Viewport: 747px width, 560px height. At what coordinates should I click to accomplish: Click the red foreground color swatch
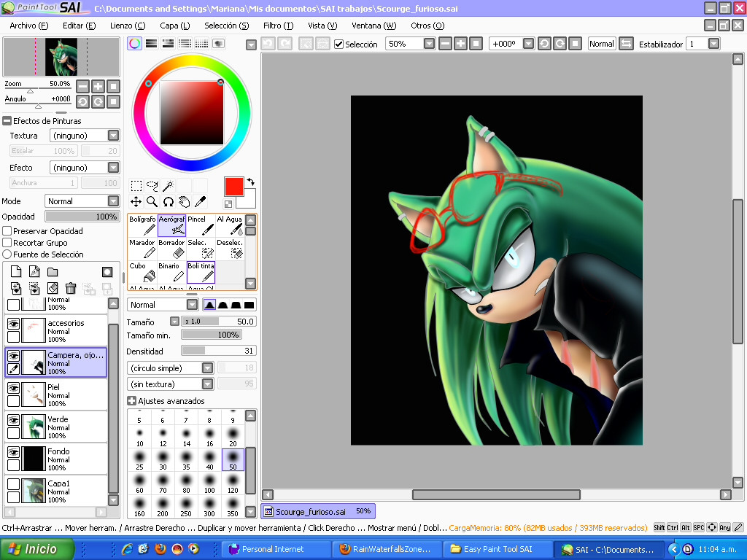[x=234, y=186]
